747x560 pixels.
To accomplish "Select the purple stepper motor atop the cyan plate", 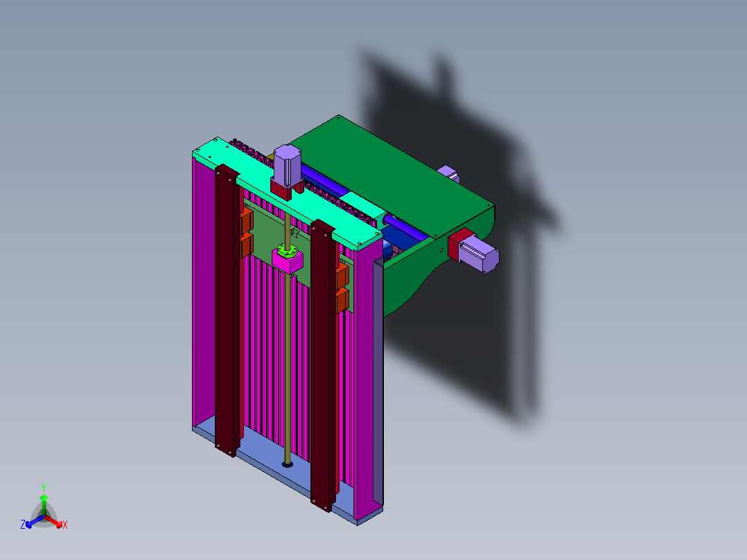I will point(288,165).
